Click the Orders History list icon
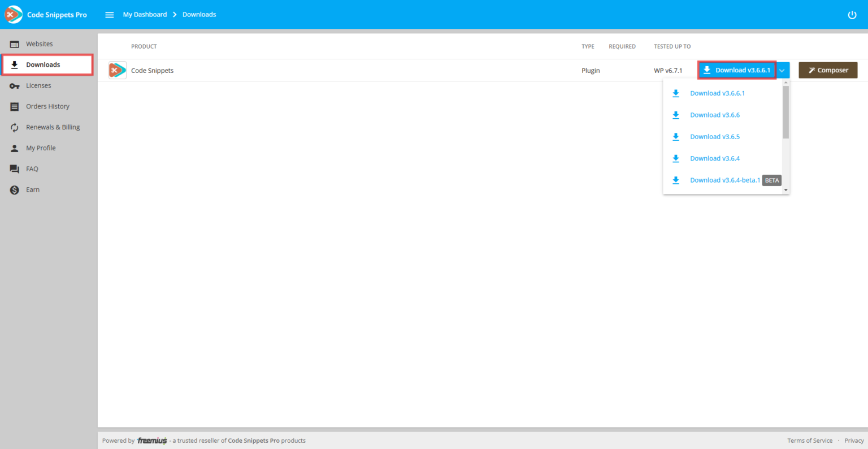868x449 pixels. (15, 106)
